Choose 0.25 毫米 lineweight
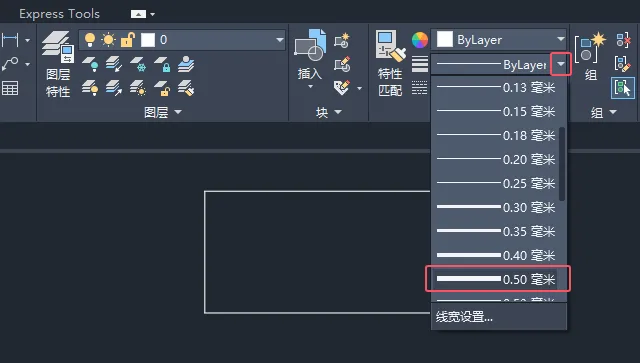 tap(496, 183)
